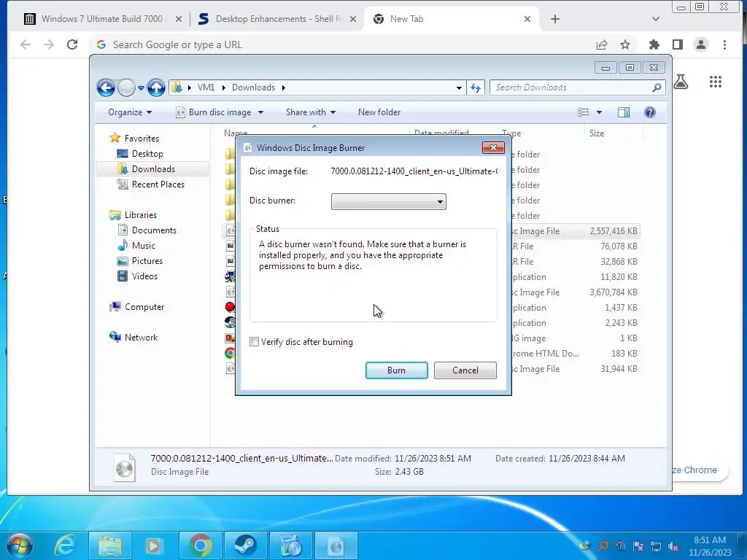Launch Internet Explorer from taskbar
The width and height of the screenshot is (747, 560).
(64, 545)
